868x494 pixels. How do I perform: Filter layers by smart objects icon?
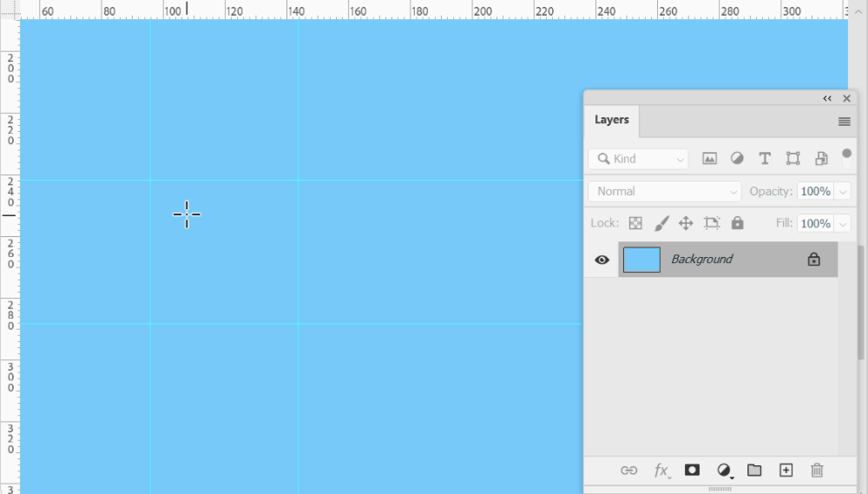tap(821, 158)
